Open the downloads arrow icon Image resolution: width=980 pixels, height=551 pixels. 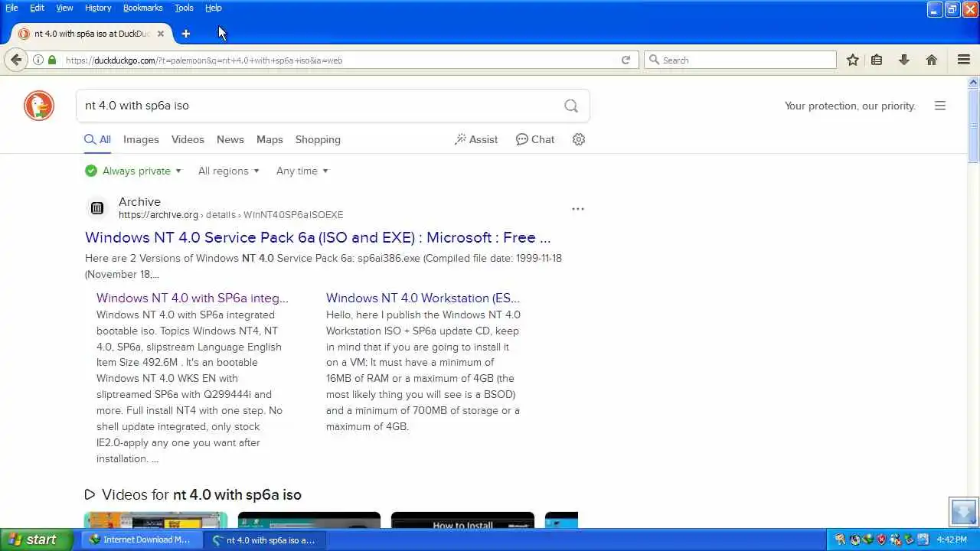pos(904,60)
